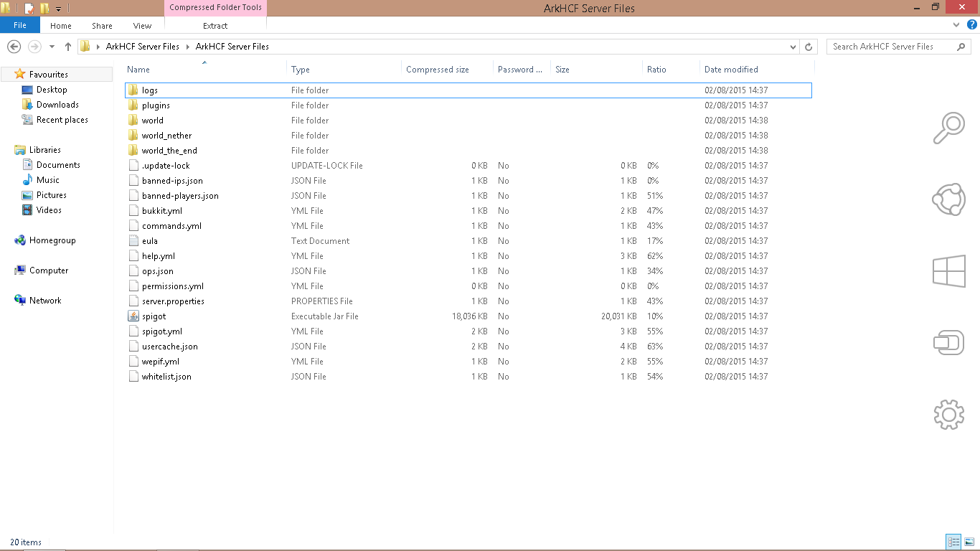Click the New folder quick access icon
Image resolution: width=980 pixels, height=551 pixels.
click(44, 9)
